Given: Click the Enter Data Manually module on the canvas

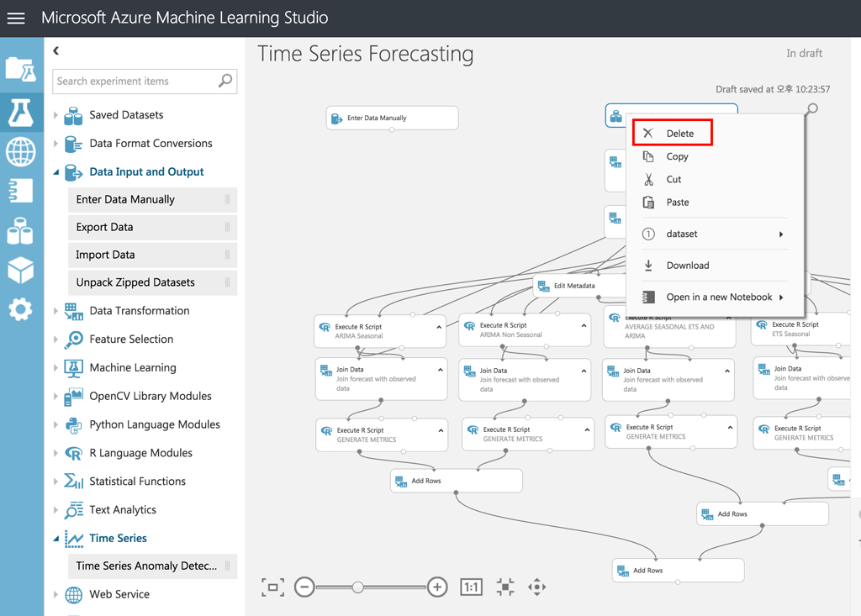Looking at the screenshot, I should click(x=392, y=118).
